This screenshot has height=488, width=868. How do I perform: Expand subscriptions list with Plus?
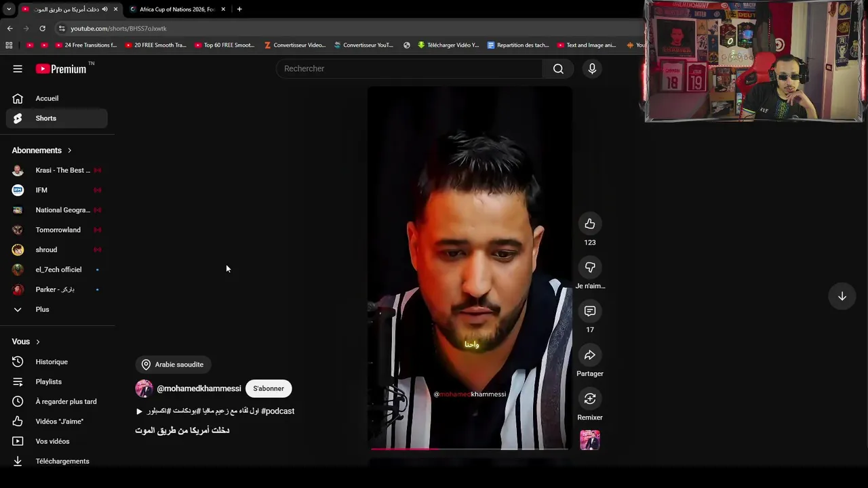57,309
